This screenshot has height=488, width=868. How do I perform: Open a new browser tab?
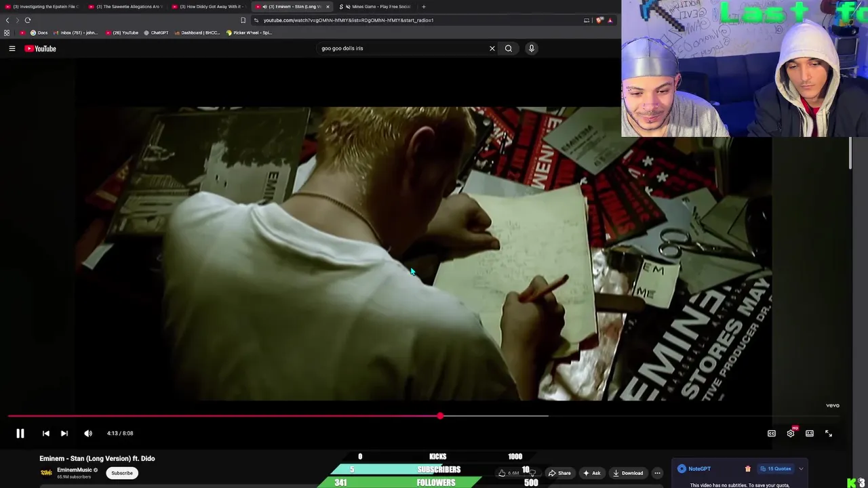(x=424, y=7)
